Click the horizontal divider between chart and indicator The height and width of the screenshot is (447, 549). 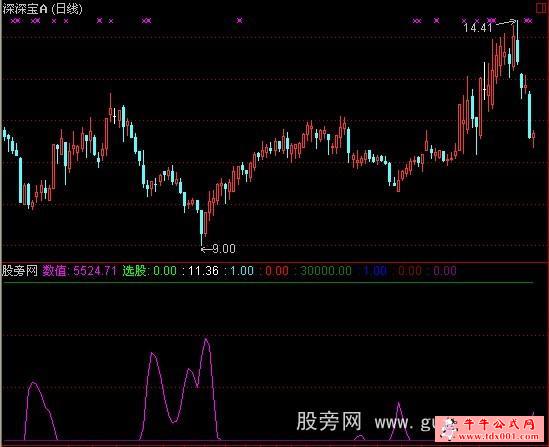click(274, 261)
